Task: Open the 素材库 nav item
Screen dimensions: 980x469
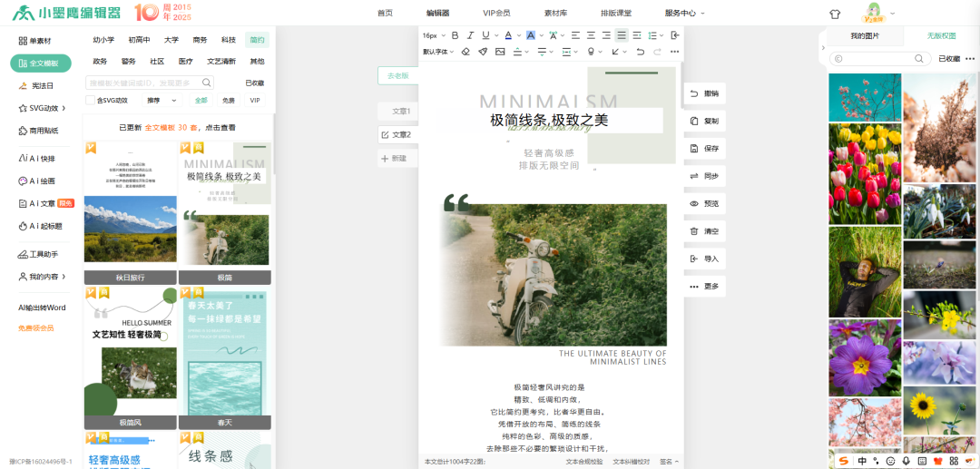Action: (555, 13)
